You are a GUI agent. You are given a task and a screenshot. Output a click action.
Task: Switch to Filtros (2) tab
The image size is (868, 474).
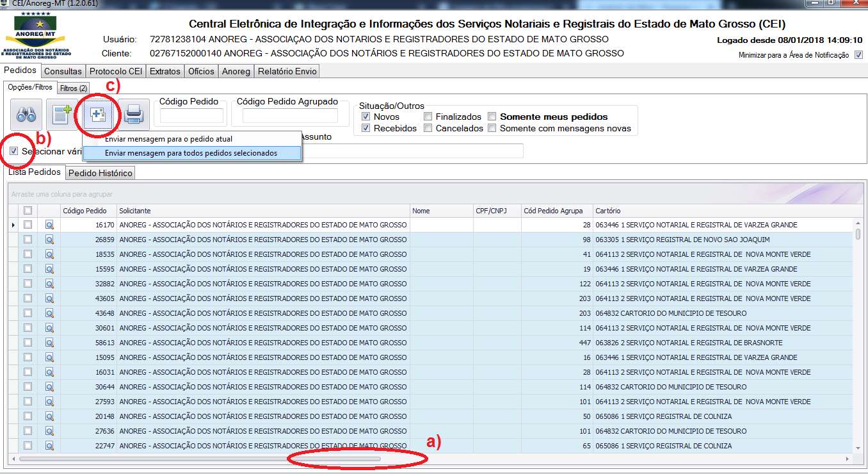74,88
